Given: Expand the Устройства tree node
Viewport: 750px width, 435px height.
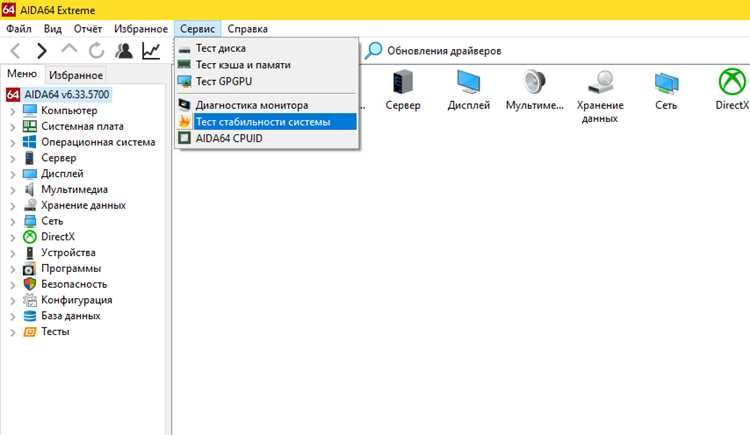Looking at the screenshot, I should pos(13,254).
